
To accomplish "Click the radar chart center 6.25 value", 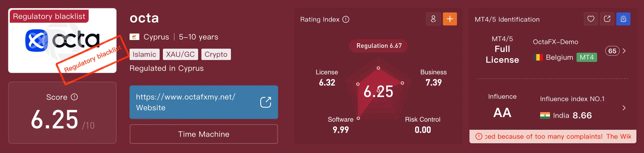I will coord(378,91).
